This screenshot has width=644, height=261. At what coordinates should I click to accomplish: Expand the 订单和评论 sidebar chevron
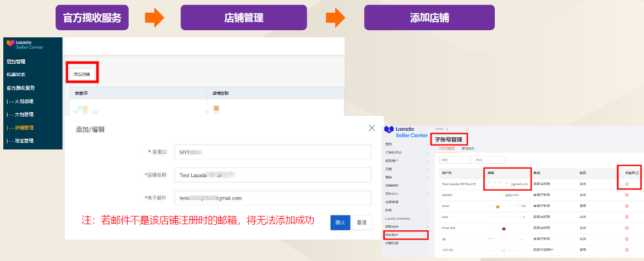click(x=428, y=152)
